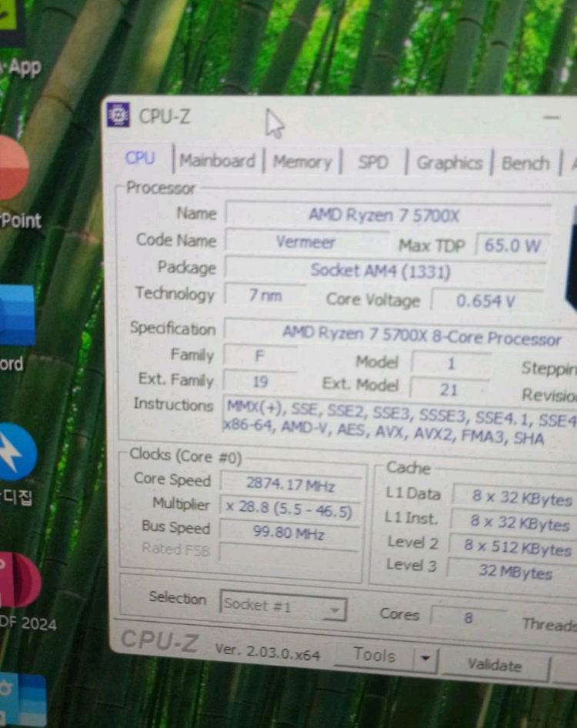
Task: Click the L1 Inst. cache value
Action: (515, 523)
